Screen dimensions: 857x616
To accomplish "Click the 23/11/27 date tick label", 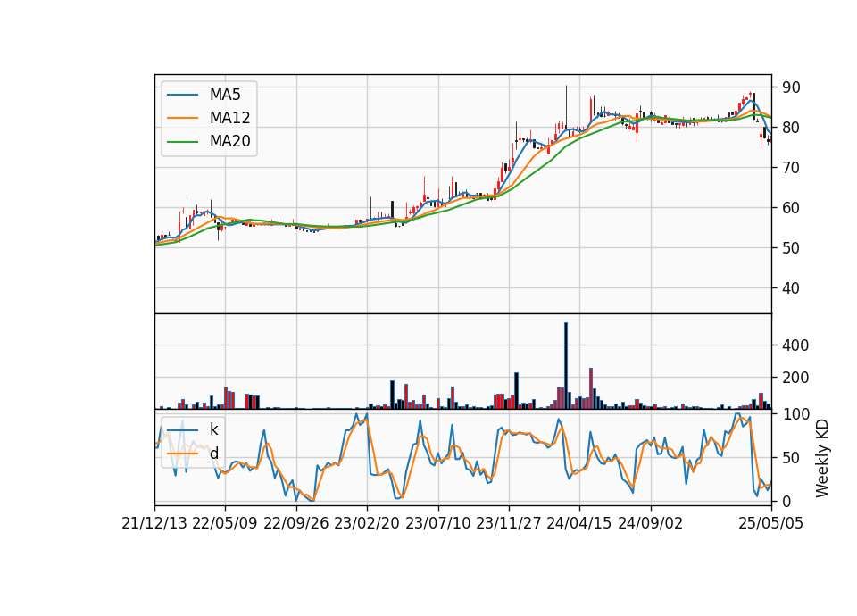I will click(x=509, y=523).
